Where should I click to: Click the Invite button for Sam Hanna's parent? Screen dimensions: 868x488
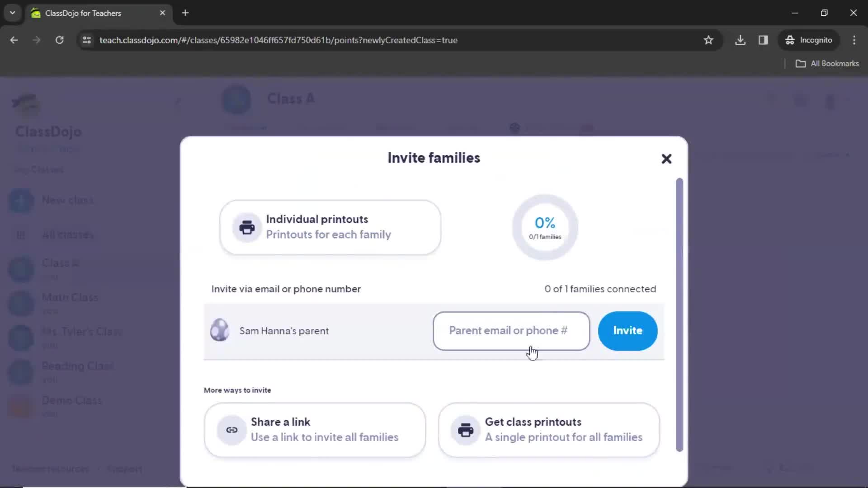point(628,330)
